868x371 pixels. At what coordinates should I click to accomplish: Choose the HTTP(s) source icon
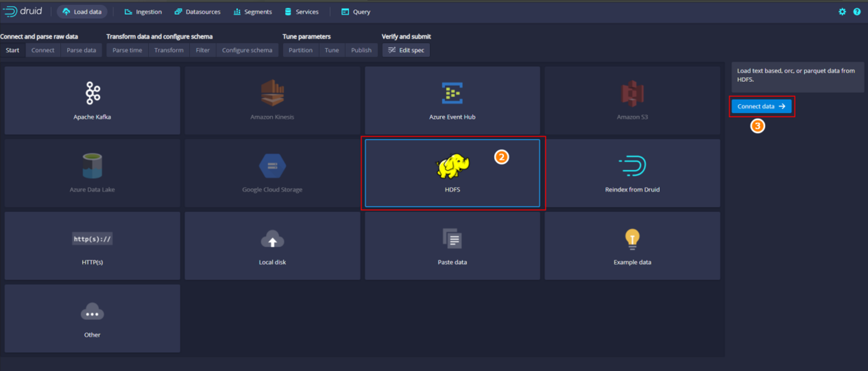coord(92,239)
